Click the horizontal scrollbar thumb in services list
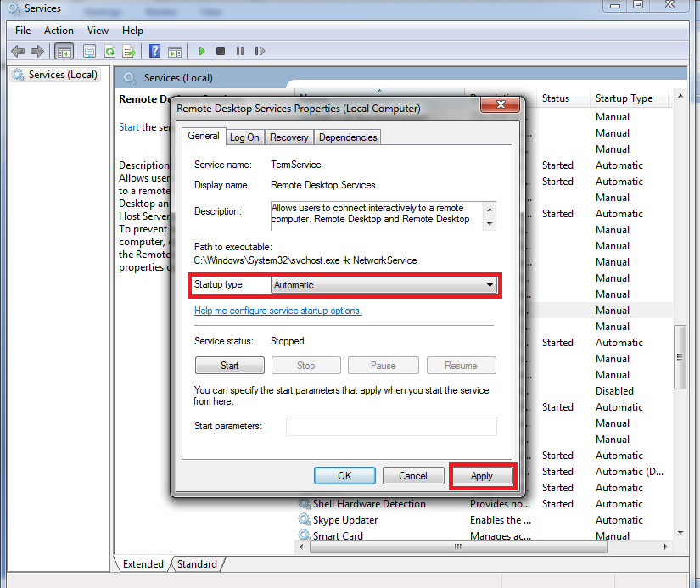The height and width of the screenshot is (588, 700). pyautogui.click(x=458, y=546)
